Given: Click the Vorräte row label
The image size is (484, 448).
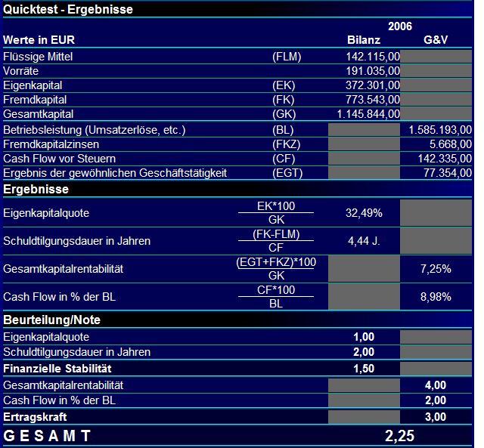Looking at the screenshot, I should (x=21, y=71).
